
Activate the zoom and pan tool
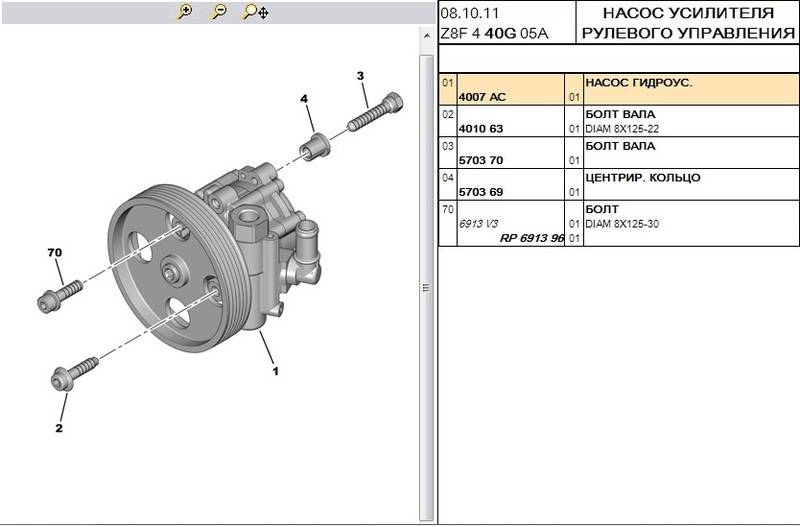point(255,12)
